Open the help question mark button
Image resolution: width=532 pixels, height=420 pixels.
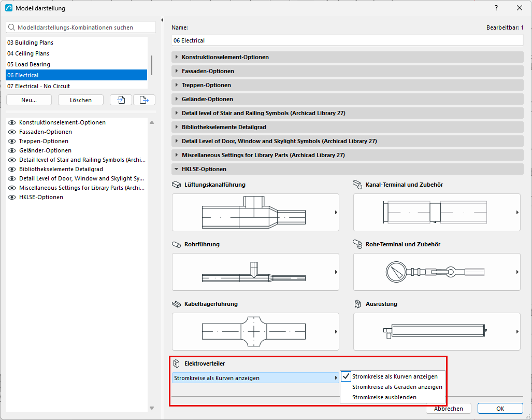[496, 8]
